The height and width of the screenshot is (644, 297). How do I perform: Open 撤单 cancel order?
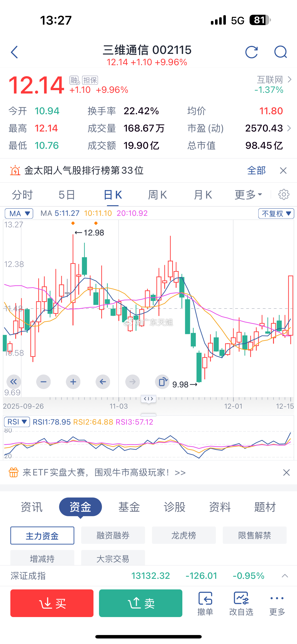click(x=205, y=603)
